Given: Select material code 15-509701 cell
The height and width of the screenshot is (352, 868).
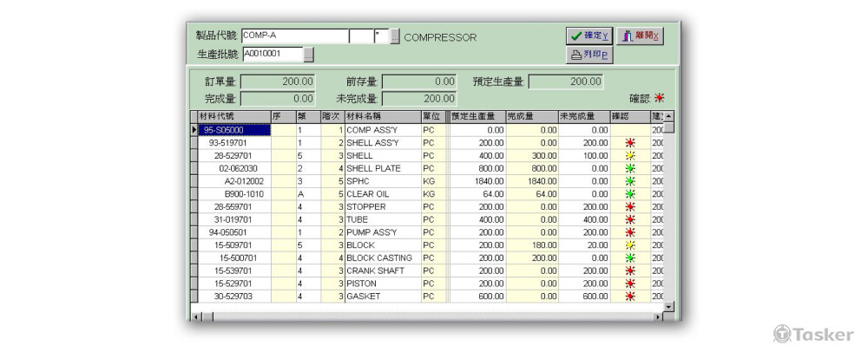Looking at the screenshot, I should pos(234,244).
